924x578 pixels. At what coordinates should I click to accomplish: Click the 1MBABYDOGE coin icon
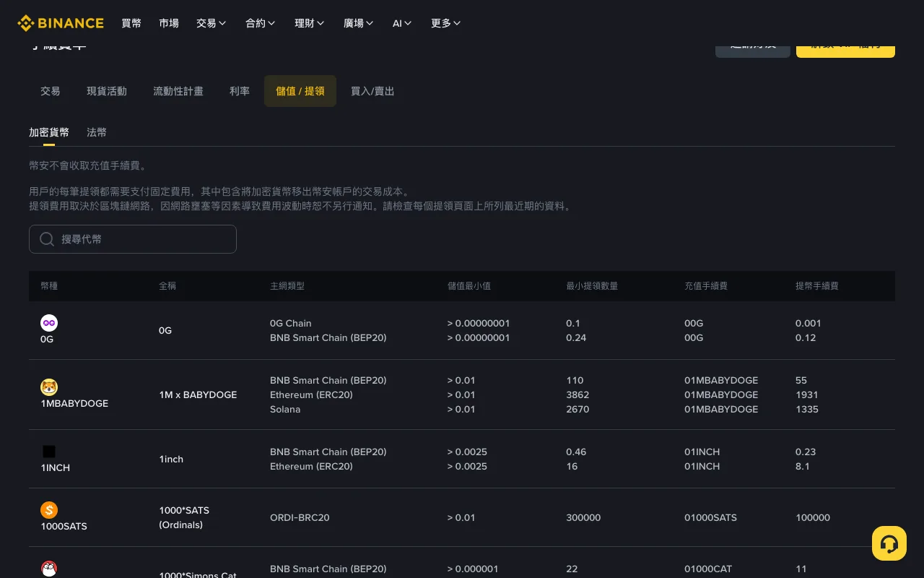click(49, 387)
